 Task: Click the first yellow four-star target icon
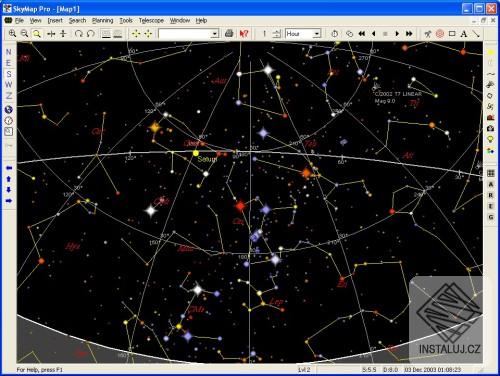tap(136, 34)
